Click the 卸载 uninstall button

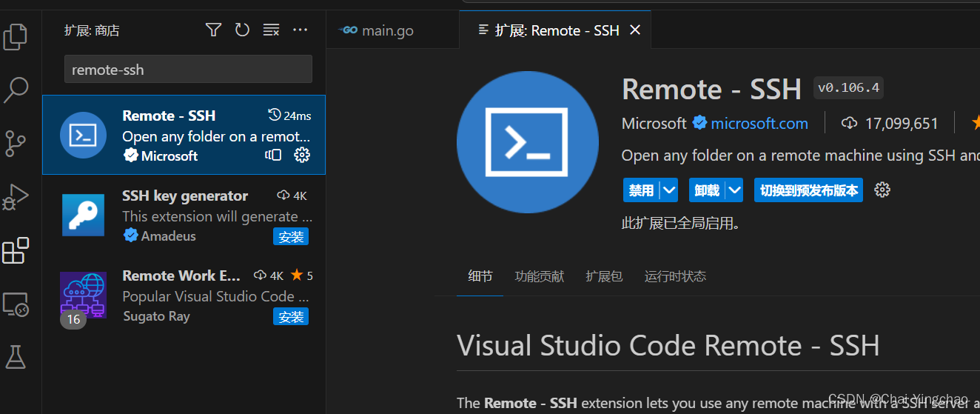707,190
